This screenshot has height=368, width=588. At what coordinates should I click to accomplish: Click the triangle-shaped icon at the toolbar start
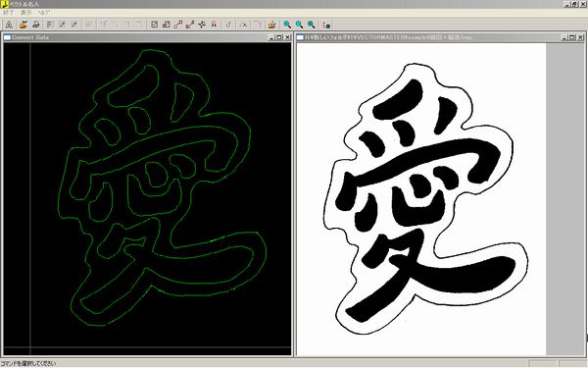point(9,25)
